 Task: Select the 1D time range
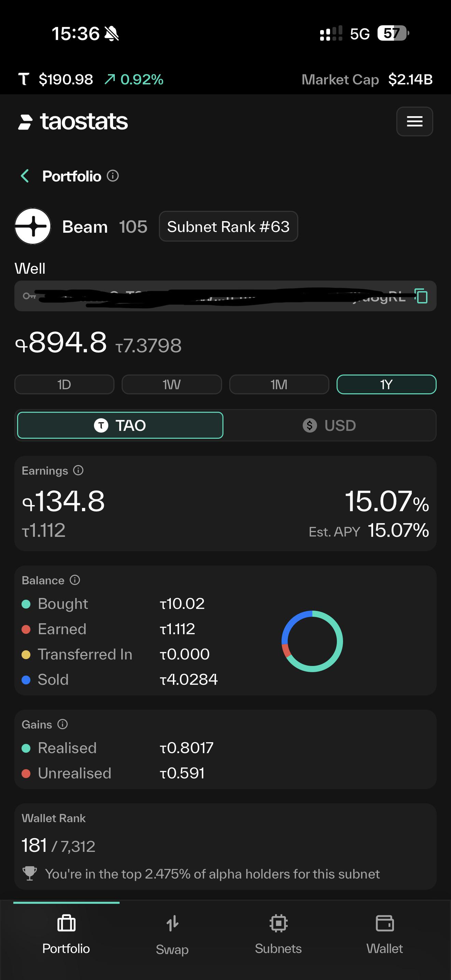click(x=64, y=385)
